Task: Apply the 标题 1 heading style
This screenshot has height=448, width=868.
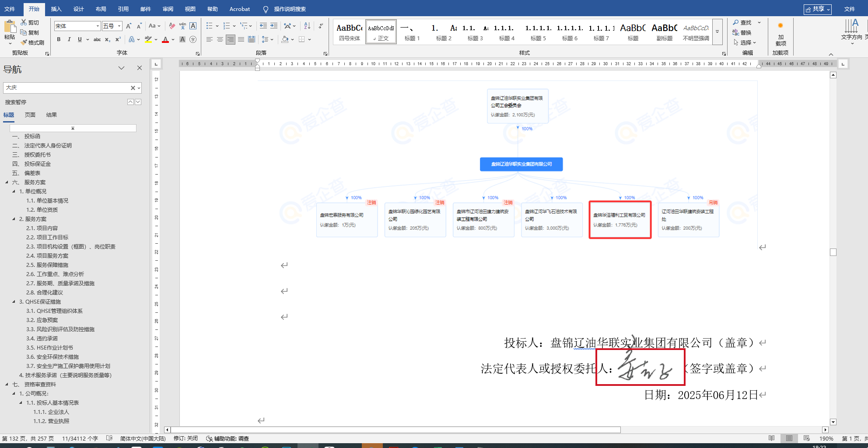Action: click(412, 32)
